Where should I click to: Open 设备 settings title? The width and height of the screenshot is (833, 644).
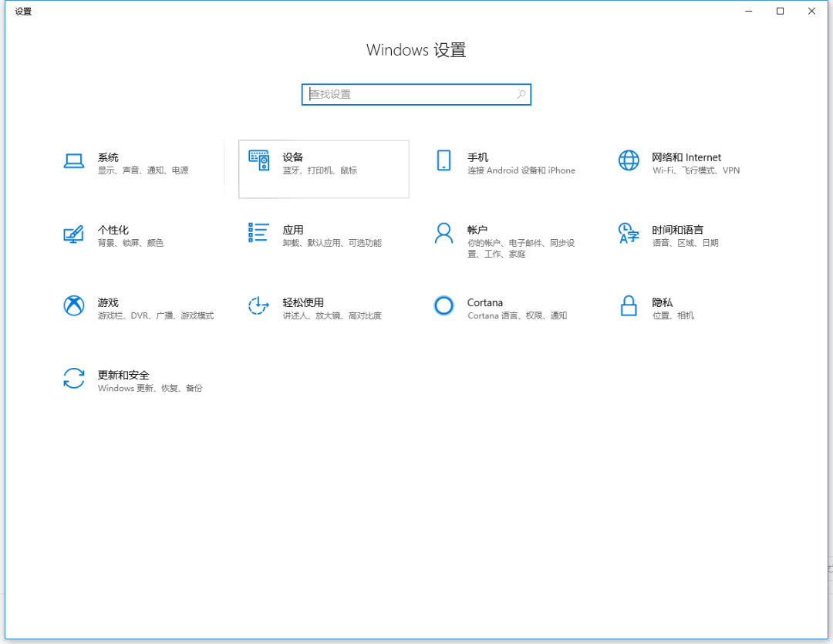click(x=293, y=157)
